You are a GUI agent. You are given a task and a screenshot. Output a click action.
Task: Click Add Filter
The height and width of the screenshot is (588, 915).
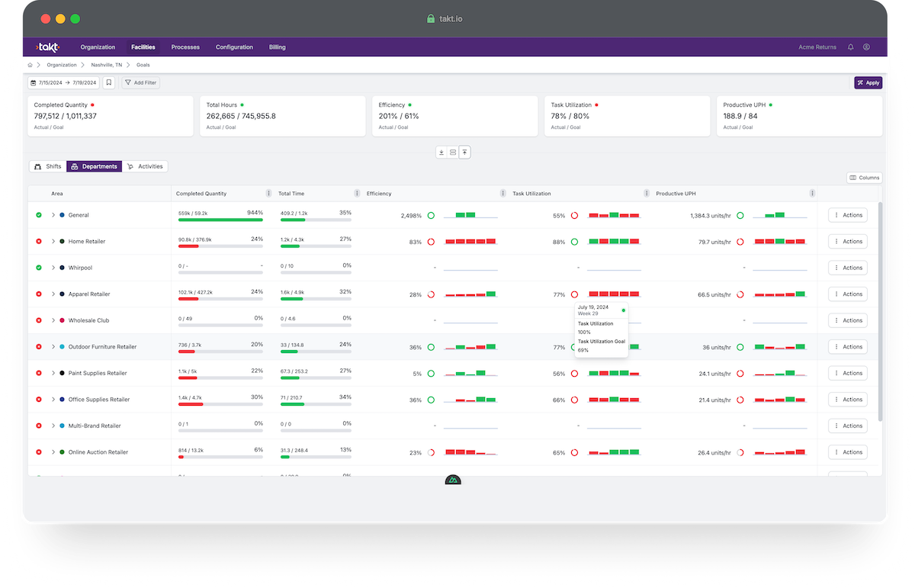click(141, 82)
